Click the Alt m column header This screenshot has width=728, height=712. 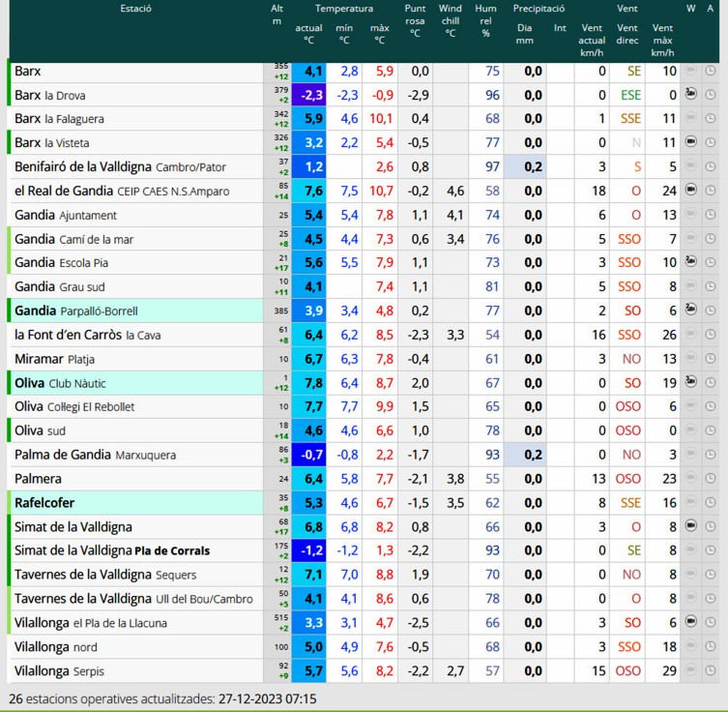coord(277,15)
